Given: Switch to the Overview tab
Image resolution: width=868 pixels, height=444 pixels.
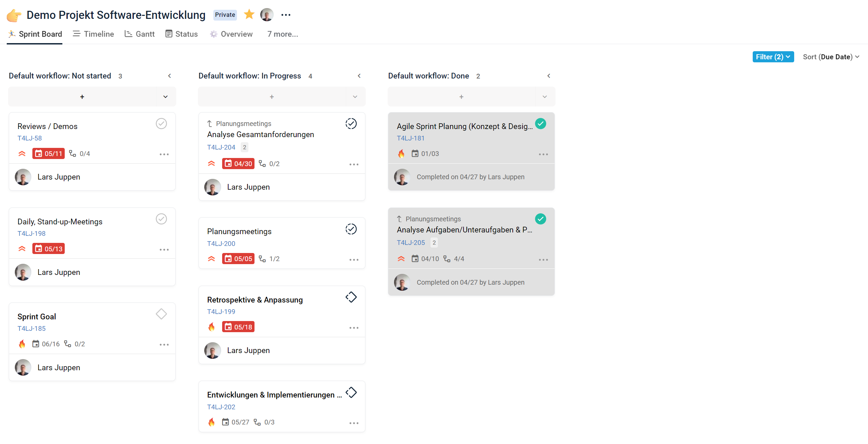Looking at the screenshot, I should click(231, 34).
